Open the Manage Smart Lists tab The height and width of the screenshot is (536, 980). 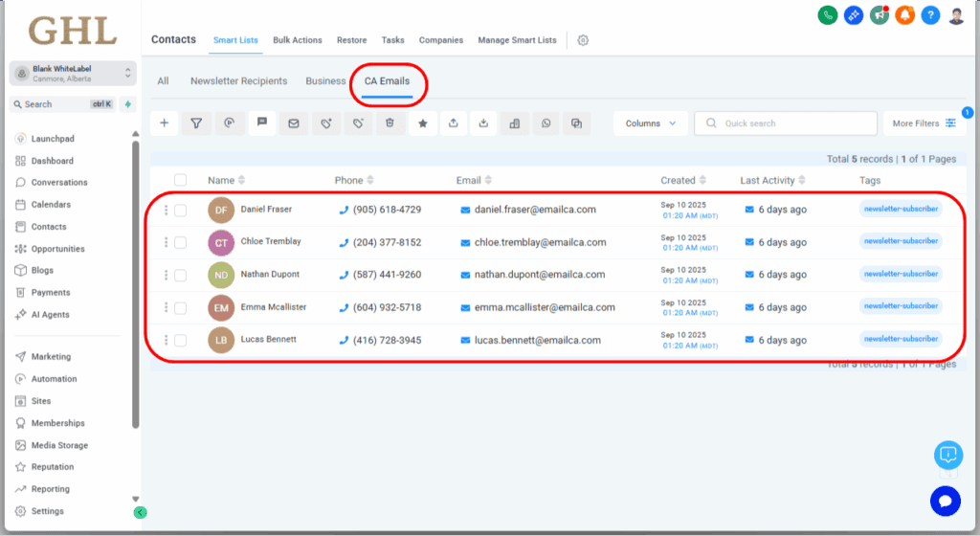tap(517, 40)
